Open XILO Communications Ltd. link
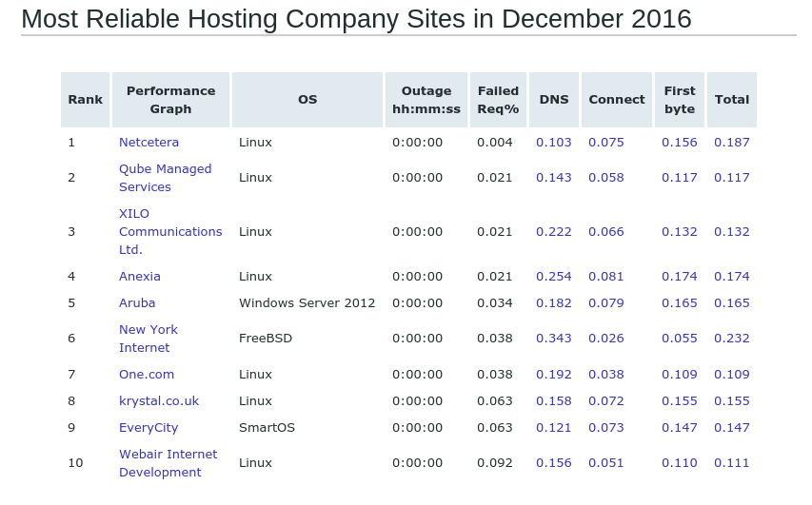 pyautogui.click(x=170, y=232)
